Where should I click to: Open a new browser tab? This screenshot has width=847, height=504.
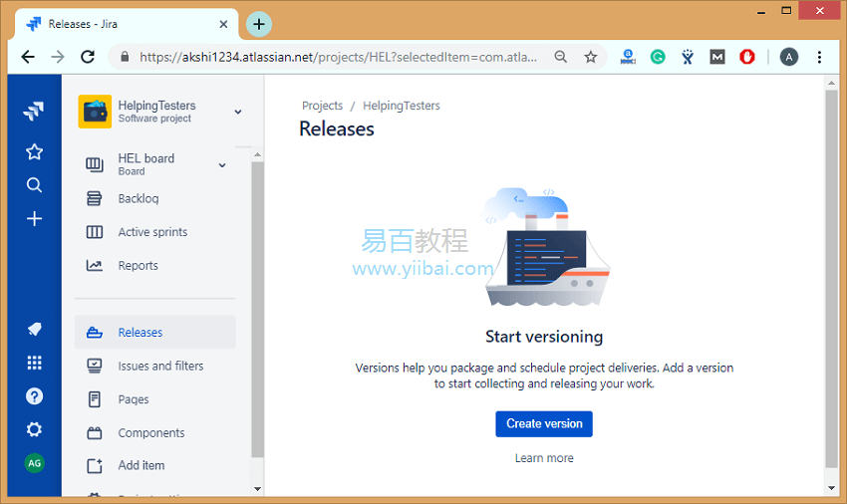tap(259, 24)
